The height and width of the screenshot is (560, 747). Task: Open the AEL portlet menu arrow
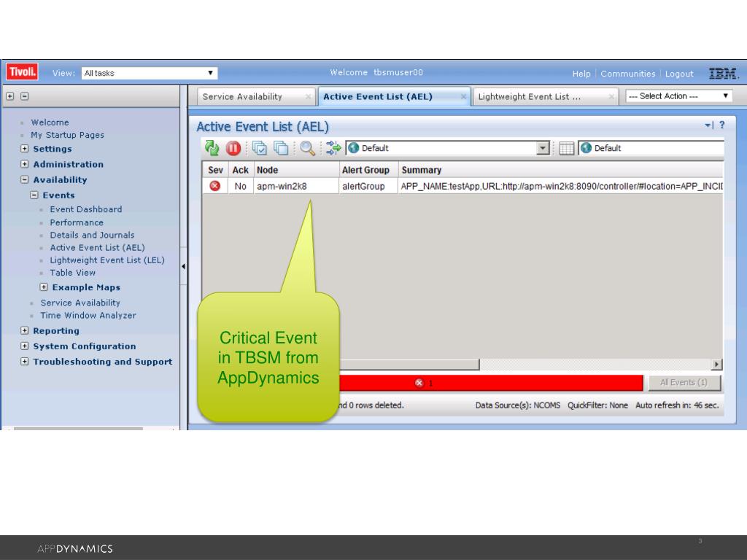(x=709, y=125)
